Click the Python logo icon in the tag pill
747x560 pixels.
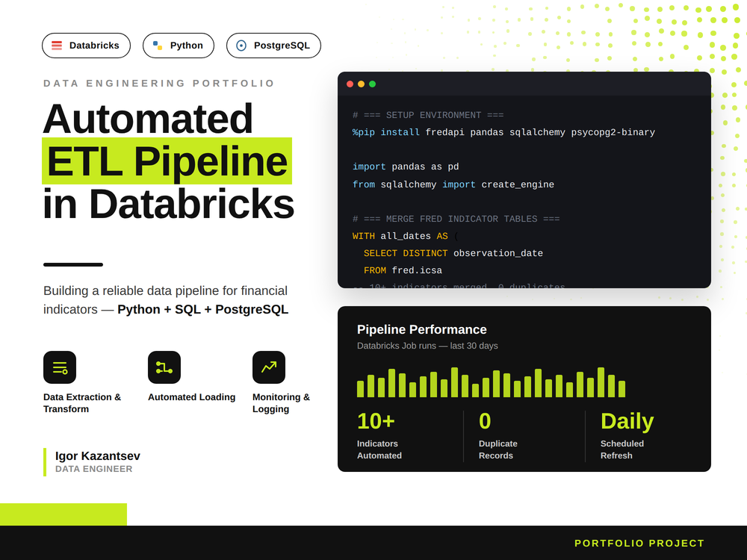coord(157,46)
